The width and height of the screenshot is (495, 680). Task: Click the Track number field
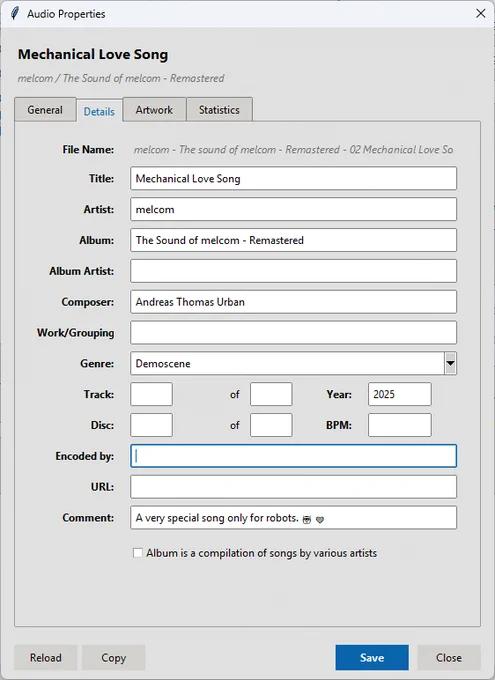(x=151, y=394)
